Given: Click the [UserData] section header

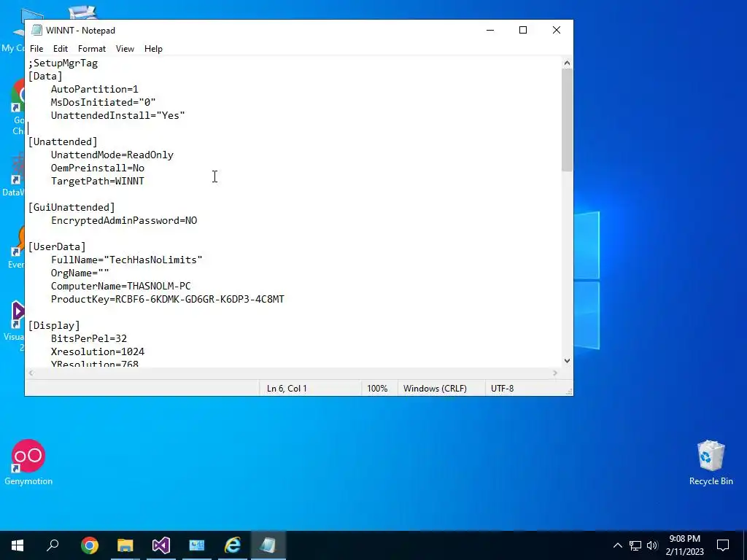Looking at the screenshot, I should click(x=57, y=246).
